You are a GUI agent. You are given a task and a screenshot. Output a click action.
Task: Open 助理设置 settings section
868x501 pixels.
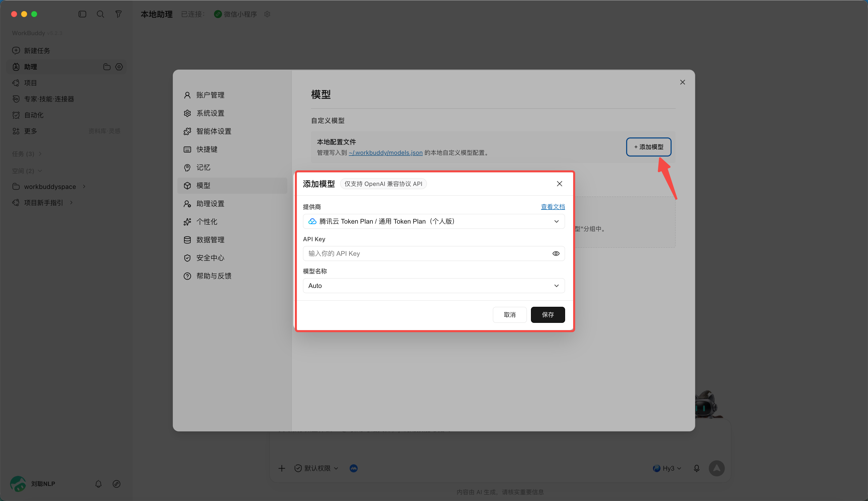click(x=233, y=204)
